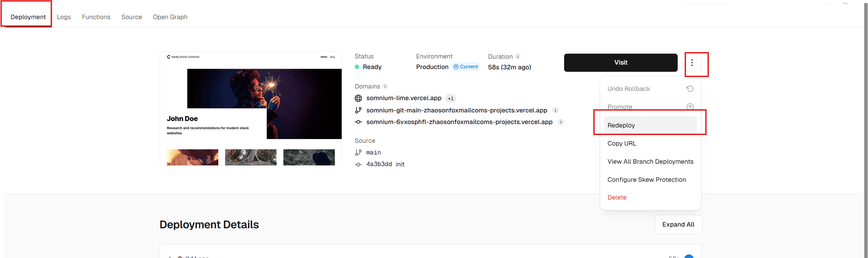Click info icon next to 6vxosphfl domain
Screen dimensions: 868x258
point(561,122)
